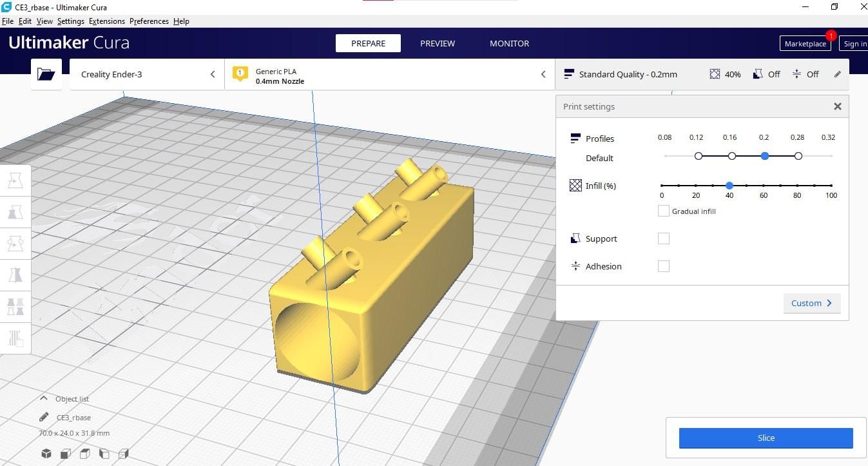Viewport: 868px width, 466px height.
Task: Open Custom print settings
Action: point(812,303)
